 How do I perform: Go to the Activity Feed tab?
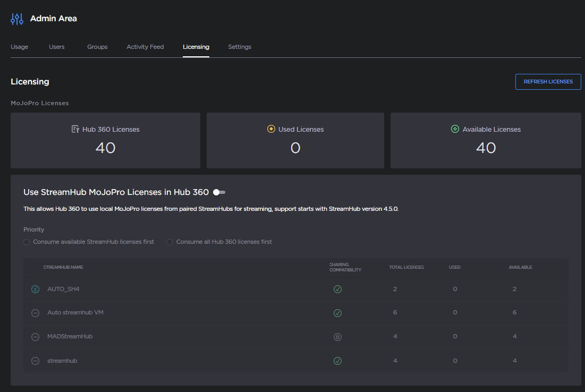(x=145, y=47)
